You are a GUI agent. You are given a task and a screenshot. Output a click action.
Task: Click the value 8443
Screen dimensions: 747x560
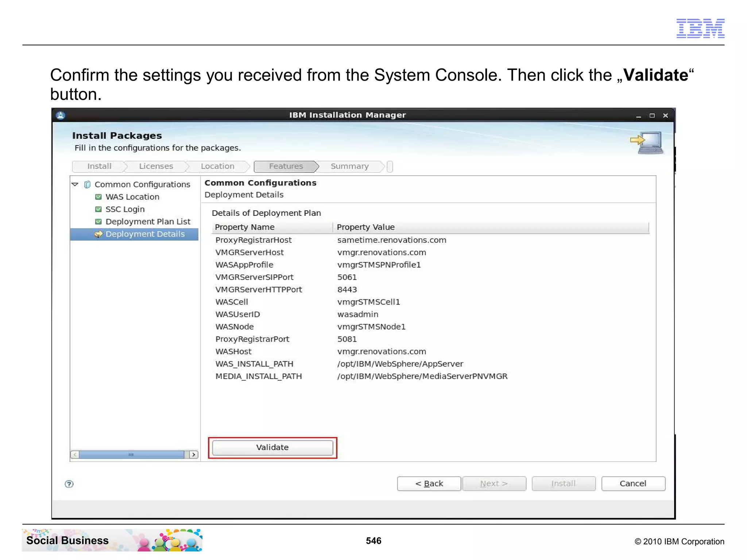347,290
